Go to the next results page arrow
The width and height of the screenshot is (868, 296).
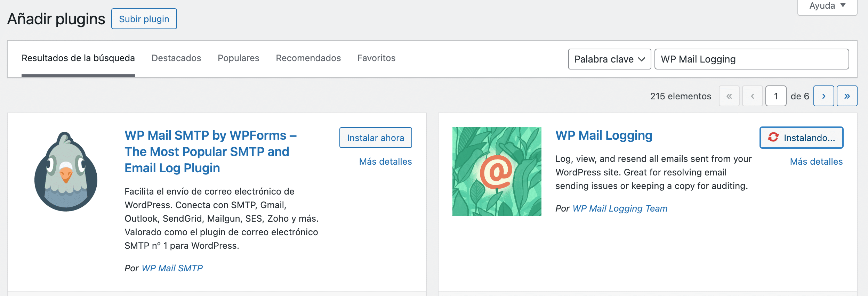click(x=823, y=96)
